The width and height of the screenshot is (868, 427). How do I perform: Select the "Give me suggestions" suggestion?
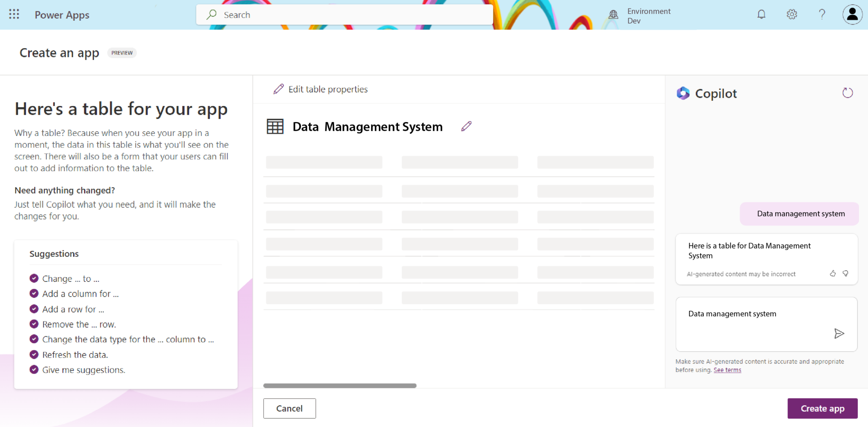(83, 369)
